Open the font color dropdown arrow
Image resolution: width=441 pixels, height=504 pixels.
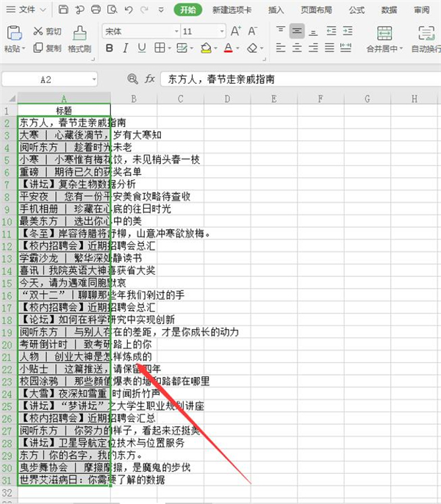(237, 48)
